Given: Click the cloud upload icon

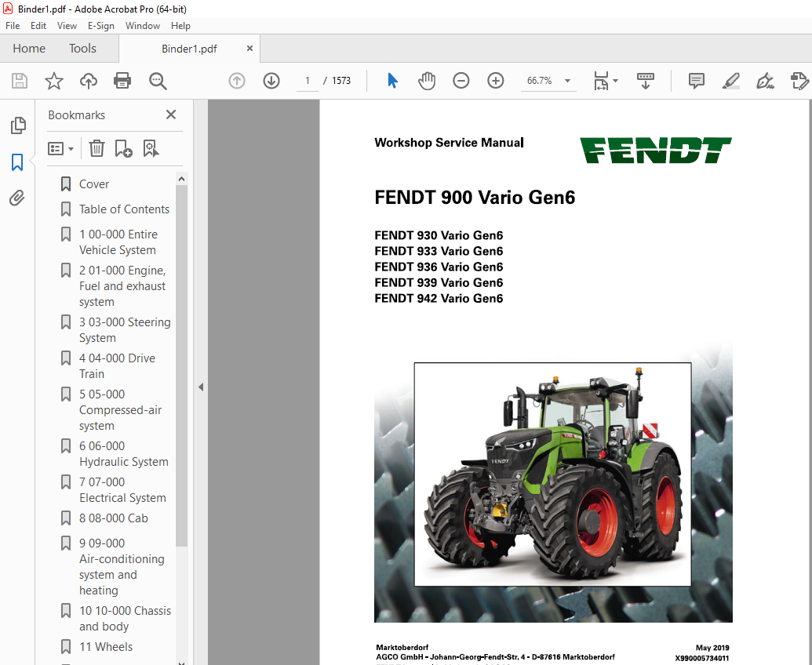Looking at the screenshot, I should coord(89,81).
